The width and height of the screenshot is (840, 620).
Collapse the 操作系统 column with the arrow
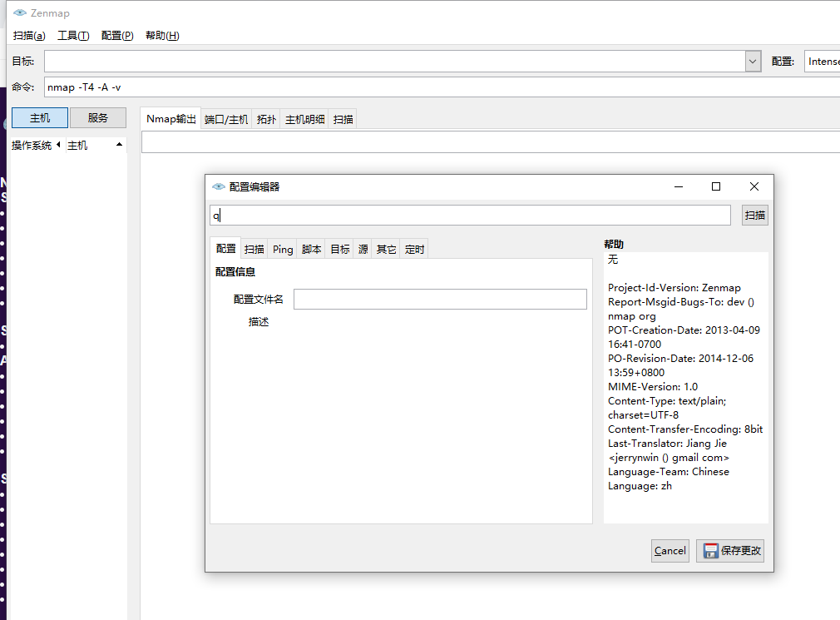pos(57,144)
